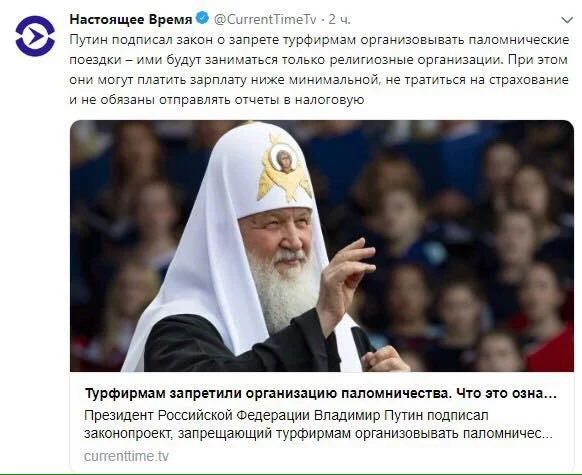582x475 pixels.
Task: Click the blue verified badge
Action: (x=202, y=18)
